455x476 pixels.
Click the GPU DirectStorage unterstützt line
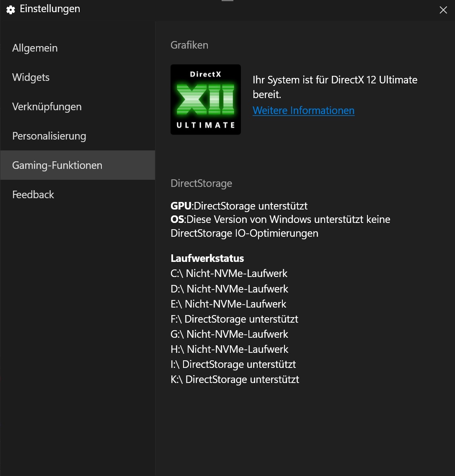pos(239,206)
